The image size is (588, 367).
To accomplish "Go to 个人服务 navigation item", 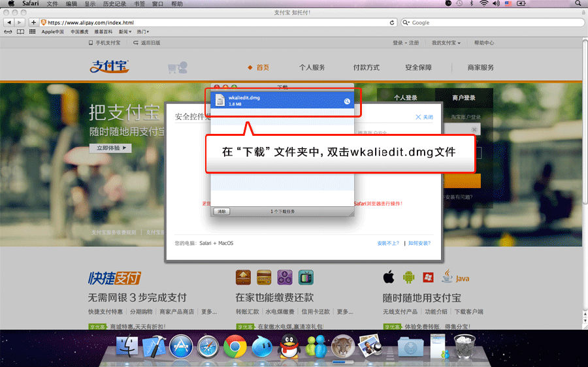I will (312, 67).
